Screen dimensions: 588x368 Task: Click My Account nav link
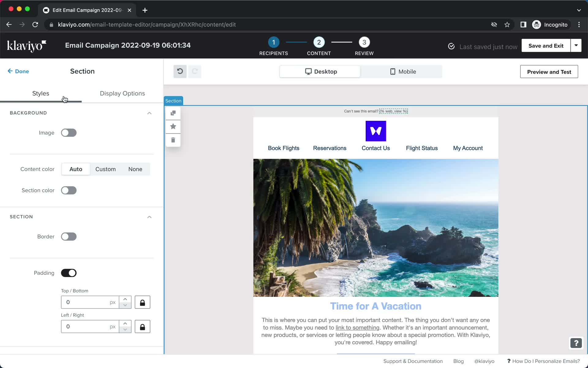click(x=468, y=148)
